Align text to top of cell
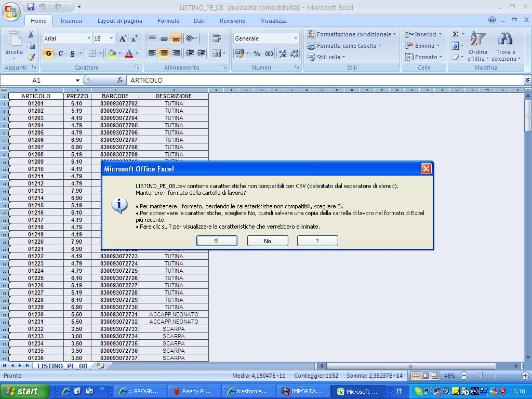Image resolution: width=532 pixels, height=399 pixels. tap(152, 38)
